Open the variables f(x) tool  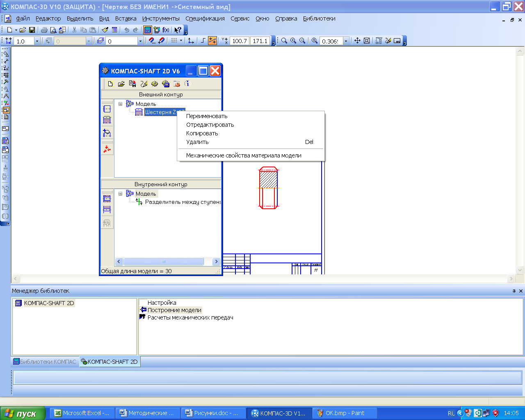(x=166, y=30)
